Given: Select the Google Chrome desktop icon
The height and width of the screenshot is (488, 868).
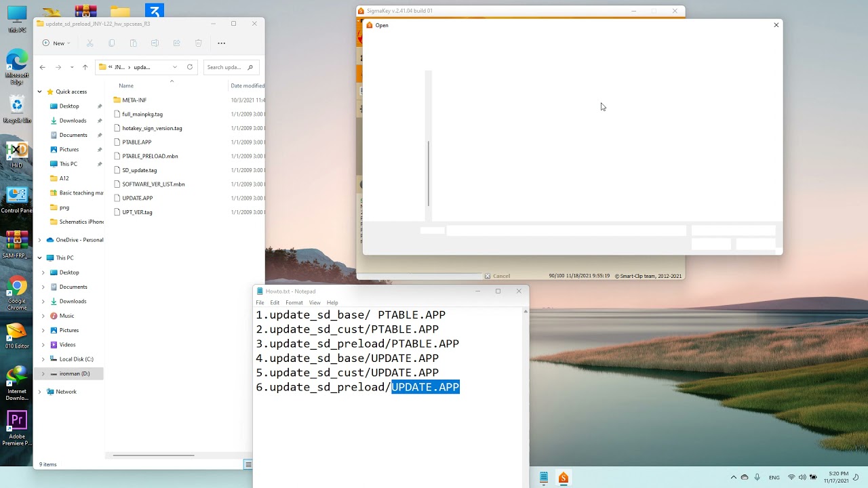Looking at the screenshot, I should coord(17,293).
